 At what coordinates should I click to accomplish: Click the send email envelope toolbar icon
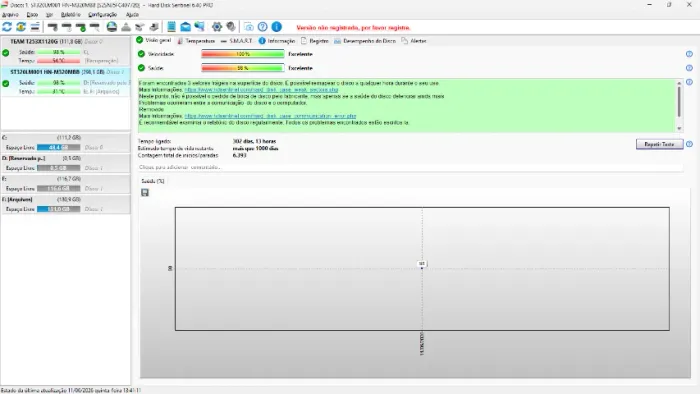click(x=185, y=27)
